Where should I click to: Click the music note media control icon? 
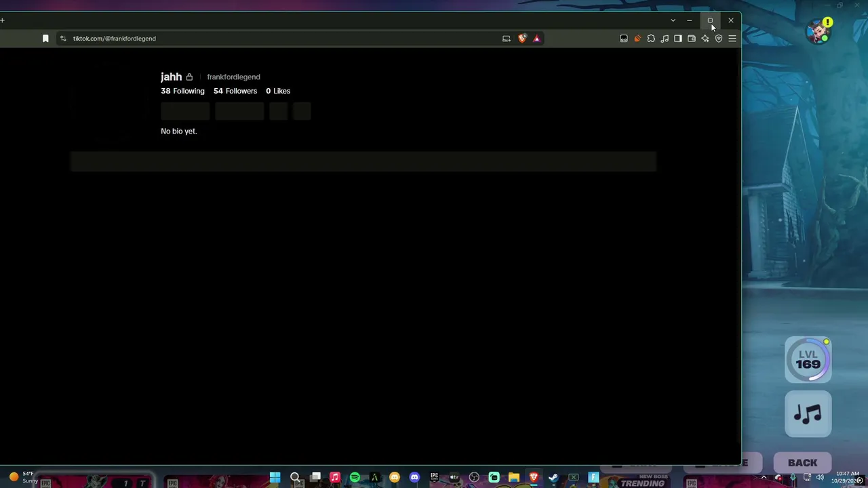pyautogui.click(x=665, y=39)
